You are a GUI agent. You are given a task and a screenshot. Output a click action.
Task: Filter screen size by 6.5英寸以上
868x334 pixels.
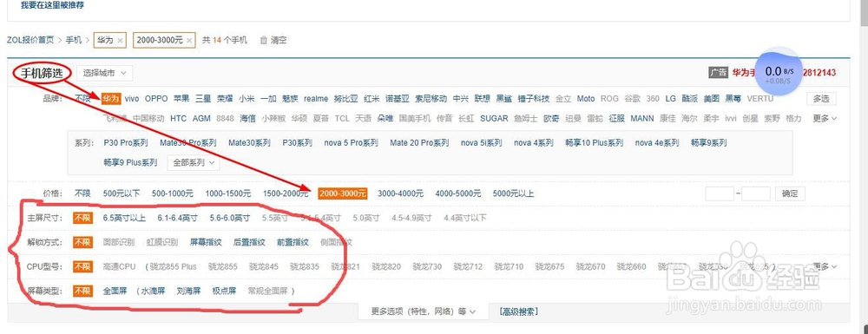click(x=124, y=218)
